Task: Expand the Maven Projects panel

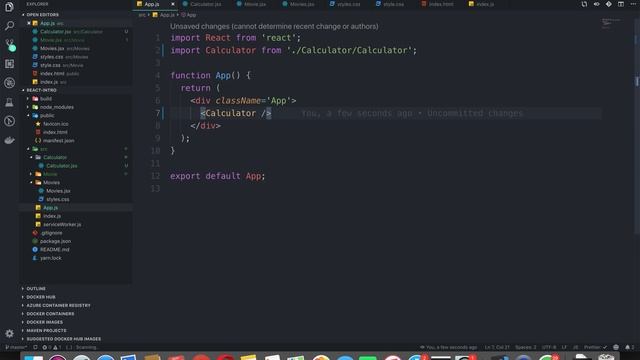Action: pos(46,331)
